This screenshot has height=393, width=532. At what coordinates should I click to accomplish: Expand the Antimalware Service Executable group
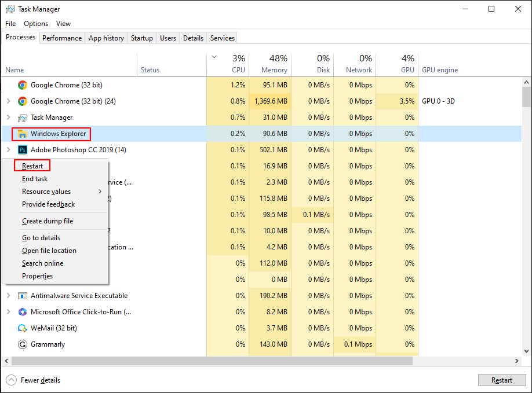pyautogui.click(x=8, y=296)
